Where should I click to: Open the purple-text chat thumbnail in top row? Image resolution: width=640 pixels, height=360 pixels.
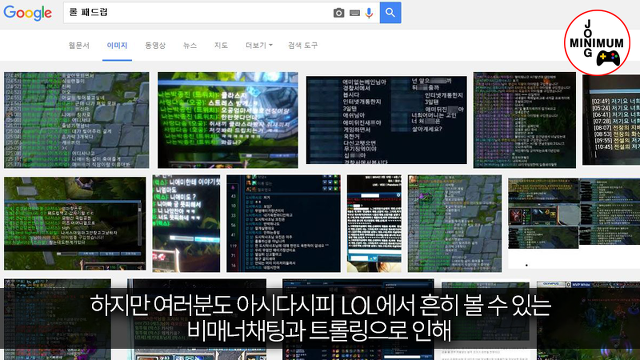tap(524, 120)
